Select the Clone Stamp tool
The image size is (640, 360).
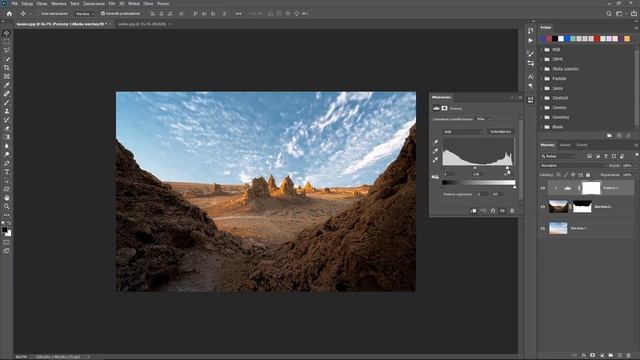point(7,111)
